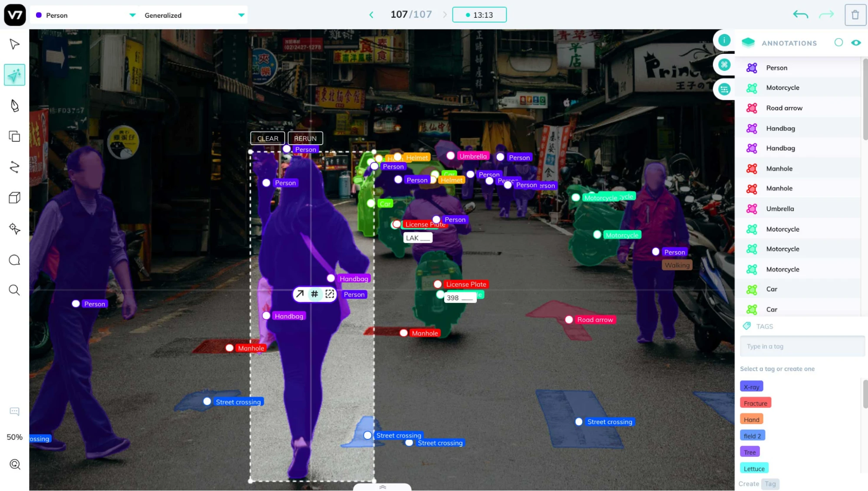Viewport: 868px width, 491px height.
Task: Open the keypoint skeleton tool
Action: (x=14, y=229)
